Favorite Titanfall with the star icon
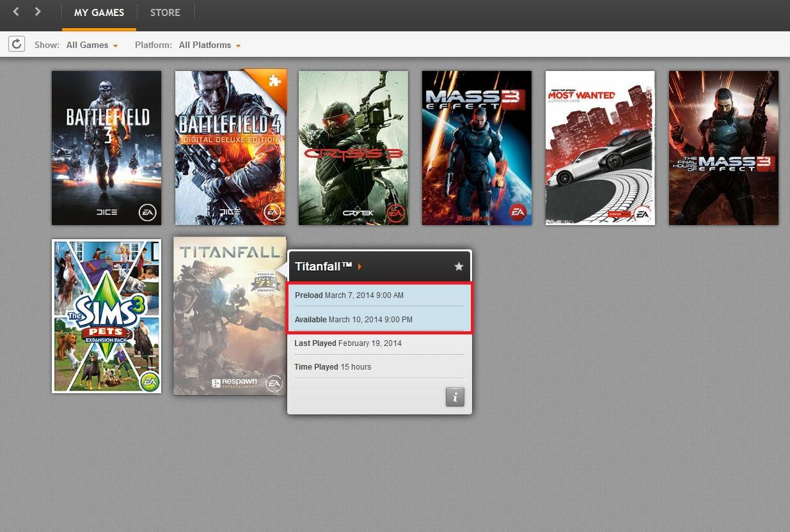 pyautogui.click(x=459, y=267)
